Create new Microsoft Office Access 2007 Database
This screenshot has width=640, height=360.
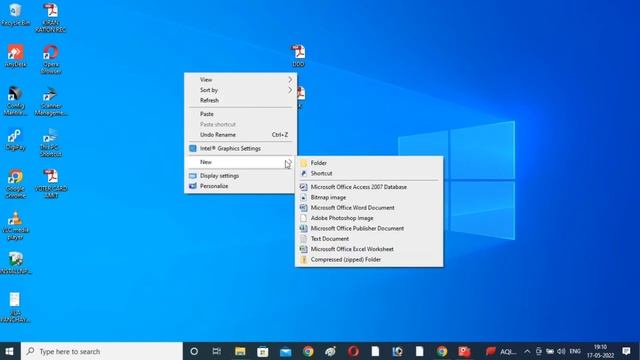(369, 187)
